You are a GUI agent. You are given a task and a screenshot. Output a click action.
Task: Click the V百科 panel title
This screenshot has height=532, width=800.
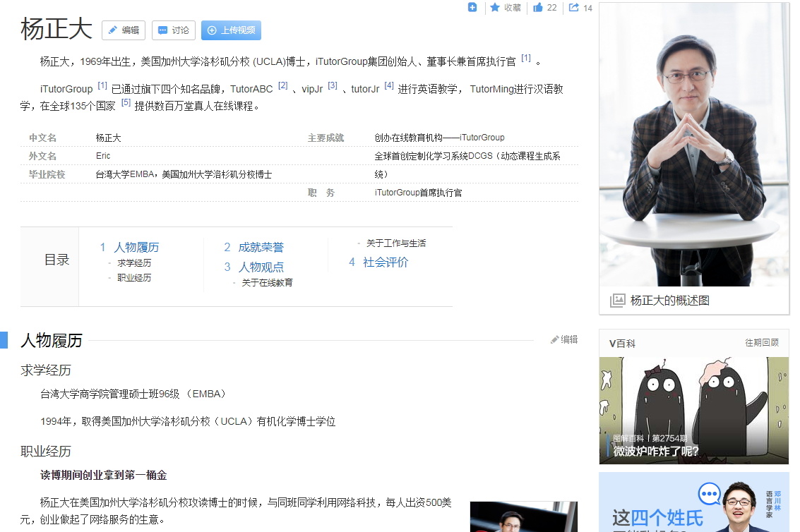coord(622,344)
